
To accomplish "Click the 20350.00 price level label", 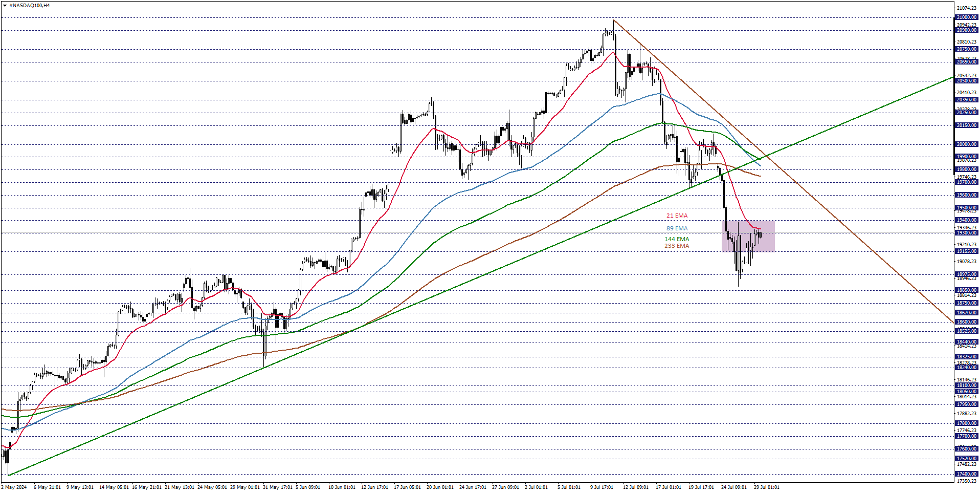I will point(967,100).
